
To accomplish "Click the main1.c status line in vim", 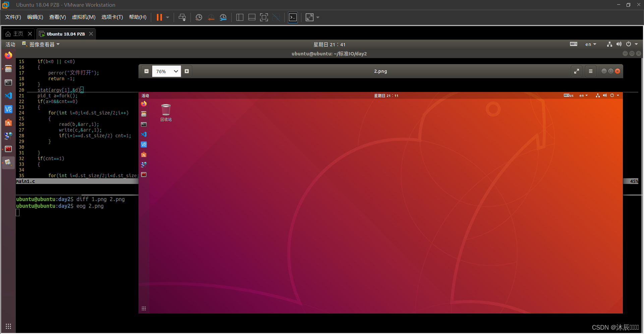I will [x=77, y=181].
